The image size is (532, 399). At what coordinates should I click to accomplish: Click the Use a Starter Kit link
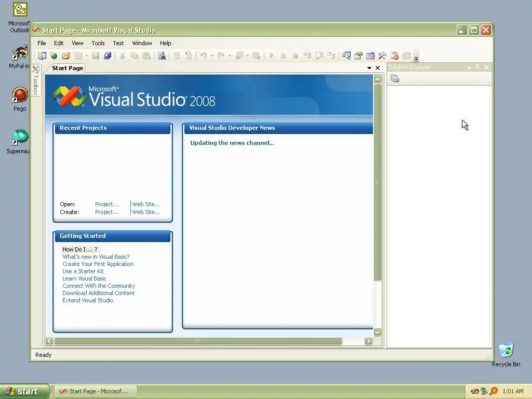83,271
